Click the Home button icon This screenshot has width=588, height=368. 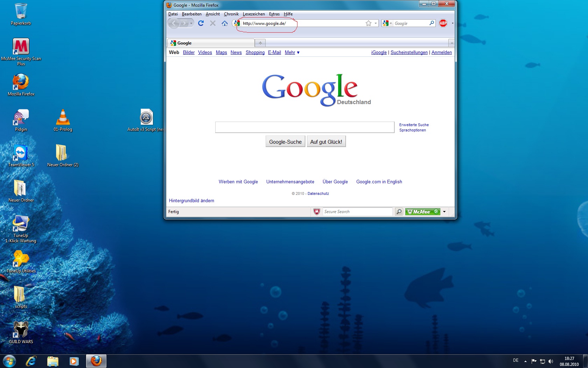(x=225, y=23)
